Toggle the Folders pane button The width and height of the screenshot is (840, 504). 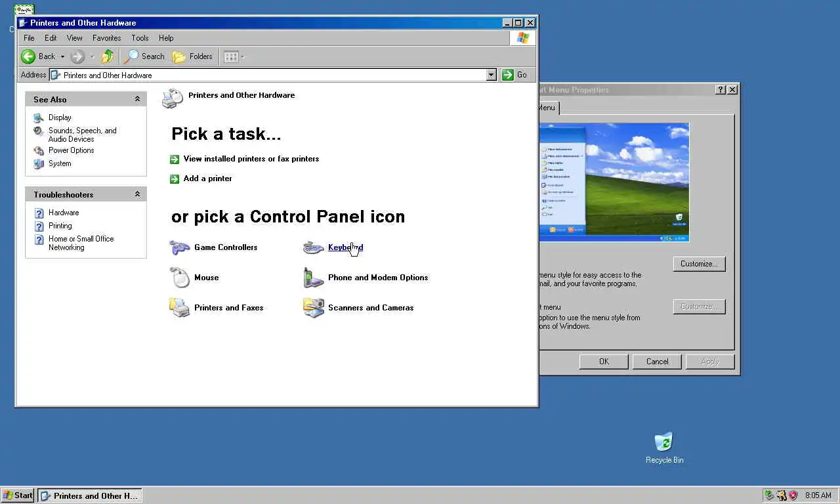(192, 56)
